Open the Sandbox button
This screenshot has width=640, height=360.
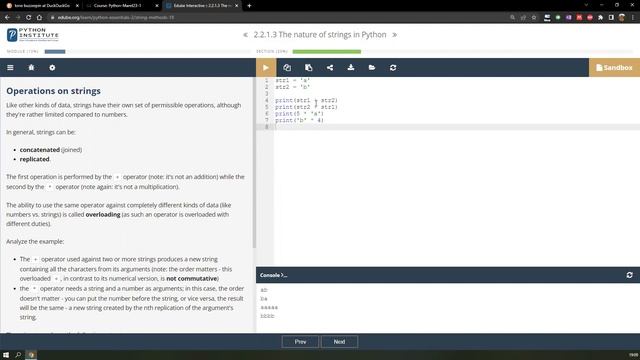point(614,68)
